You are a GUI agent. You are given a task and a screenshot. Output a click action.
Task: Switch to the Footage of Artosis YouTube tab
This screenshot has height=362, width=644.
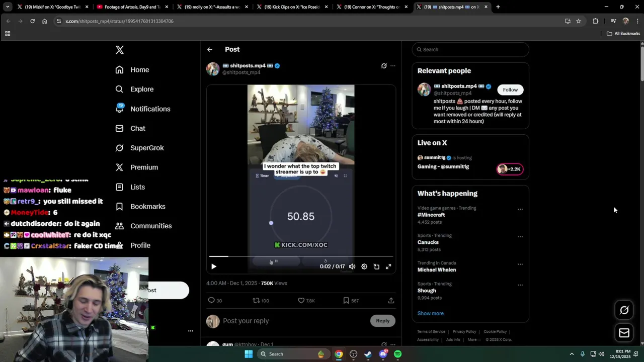(132, 7)
